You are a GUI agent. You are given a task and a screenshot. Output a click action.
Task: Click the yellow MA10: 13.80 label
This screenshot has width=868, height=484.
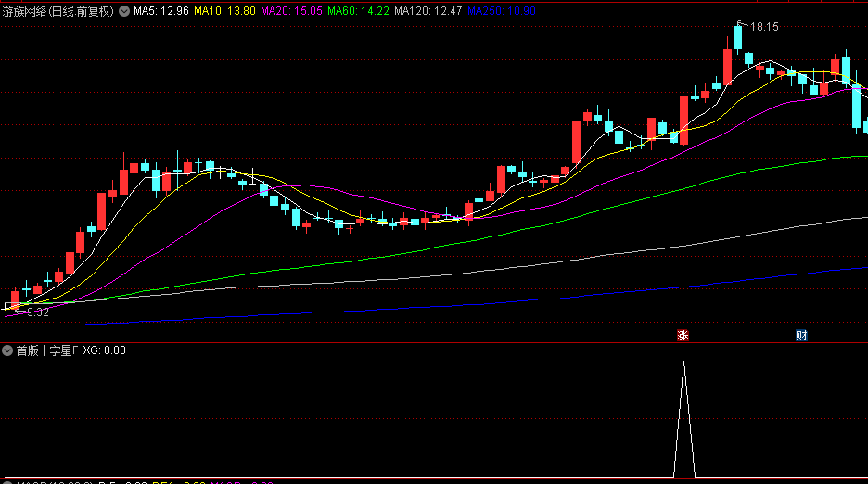[x=224, y=11]
